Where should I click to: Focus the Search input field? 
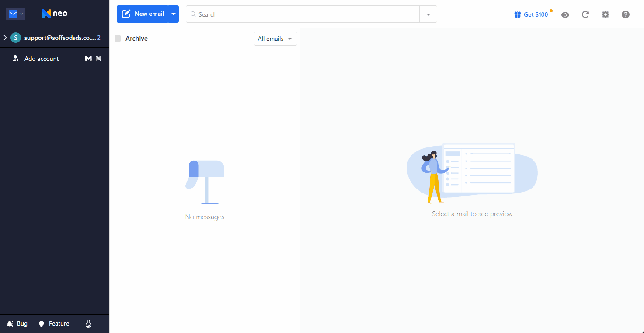click(303, 14)
